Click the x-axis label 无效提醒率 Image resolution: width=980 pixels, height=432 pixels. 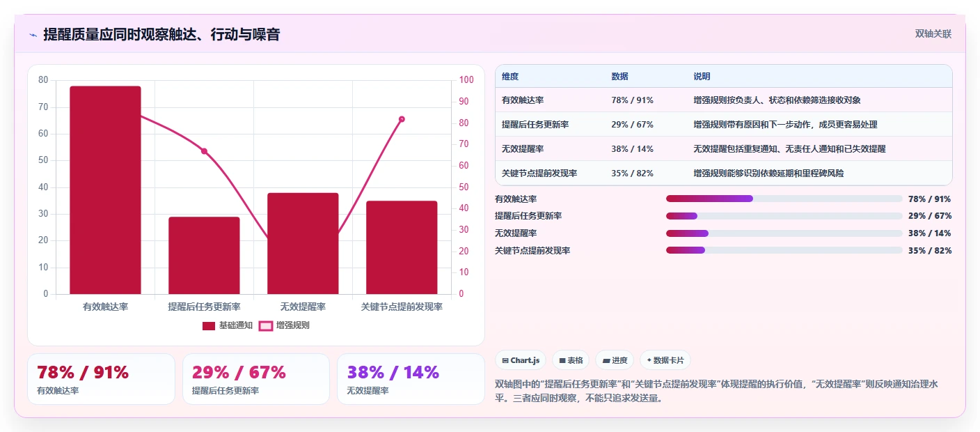(x=303, y=307)
